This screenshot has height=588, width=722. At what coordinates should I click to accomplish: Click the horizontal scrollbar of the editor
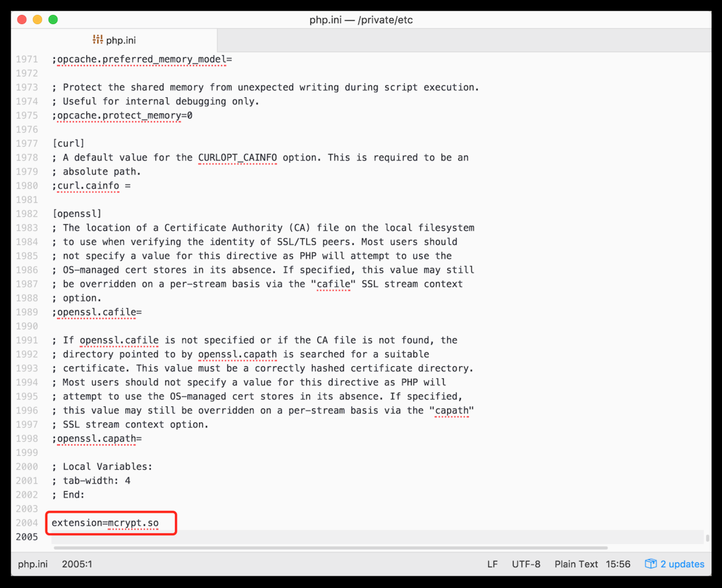(330, 548)
